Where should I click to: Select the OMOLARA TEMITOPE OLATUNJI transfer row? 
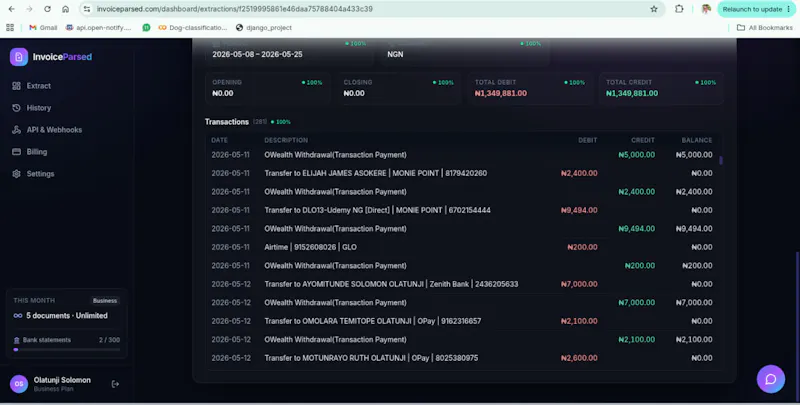462,321
